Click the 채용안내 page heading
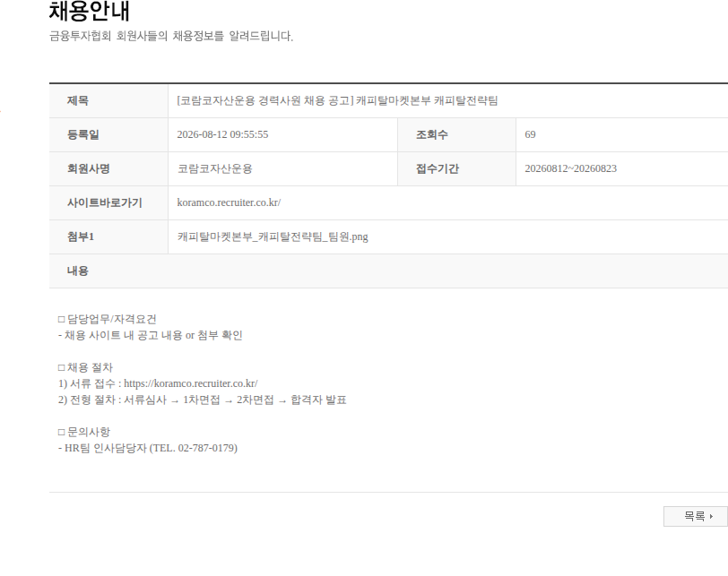 pos(89,11)
